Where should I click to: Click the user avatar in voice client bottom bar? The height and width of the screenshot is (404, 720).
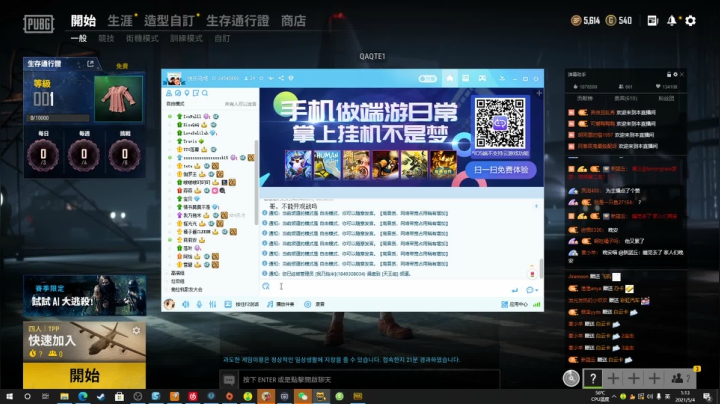[x=169, y=304]
